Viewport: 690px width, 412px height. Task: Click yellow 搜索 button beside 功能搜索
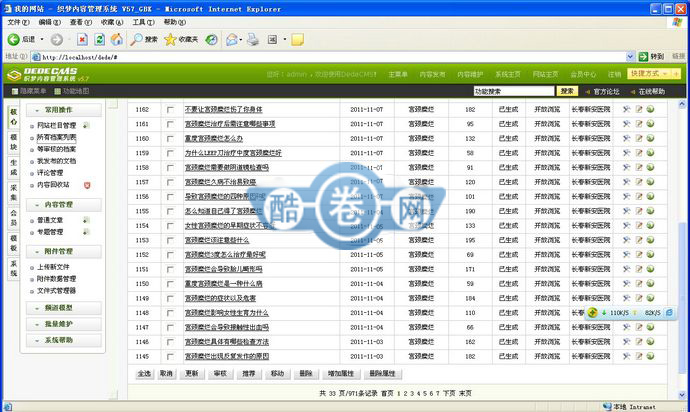[567, 91]
